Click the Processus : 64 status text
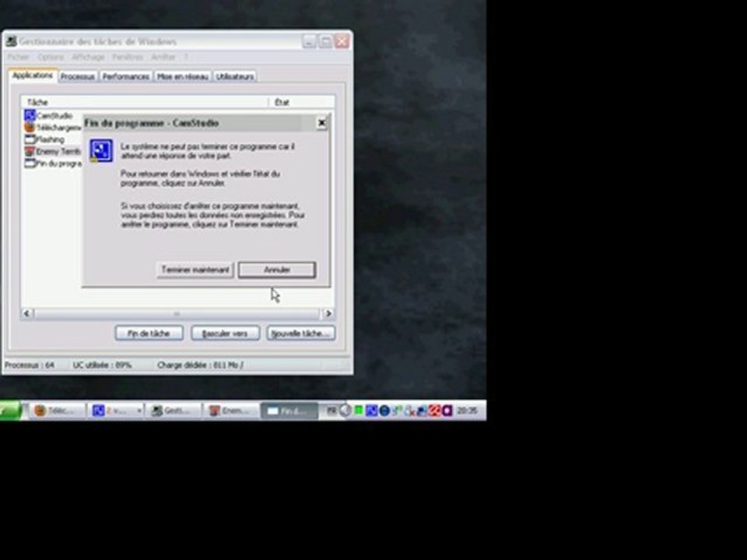 tap(30, 366)
